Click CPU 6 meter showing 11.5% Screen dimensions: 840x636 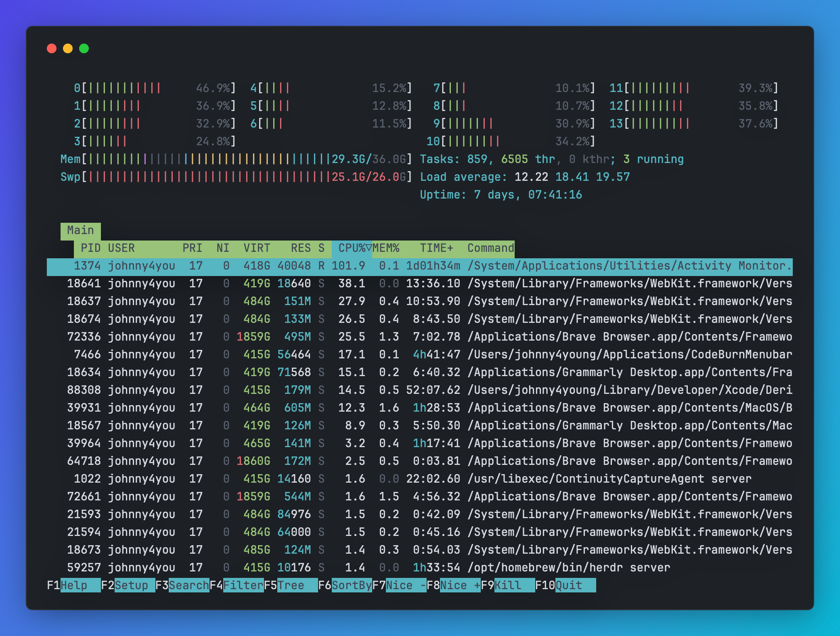[331, 124]
